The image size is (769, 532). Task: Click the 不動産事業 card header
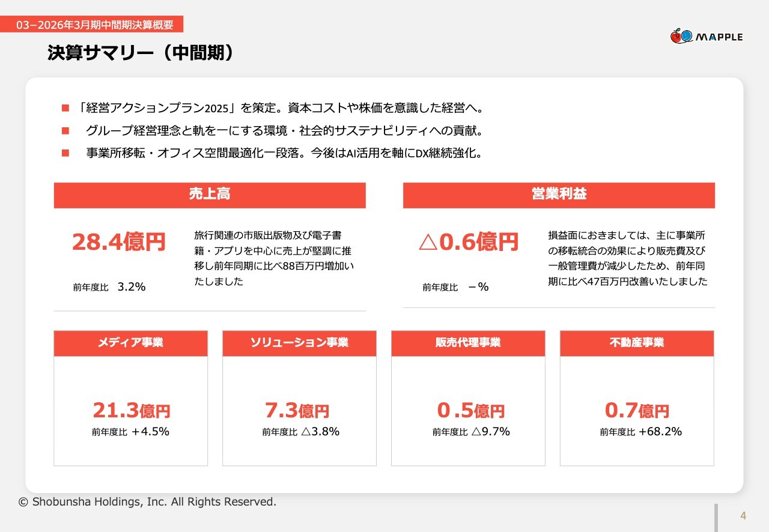[637, 343]
